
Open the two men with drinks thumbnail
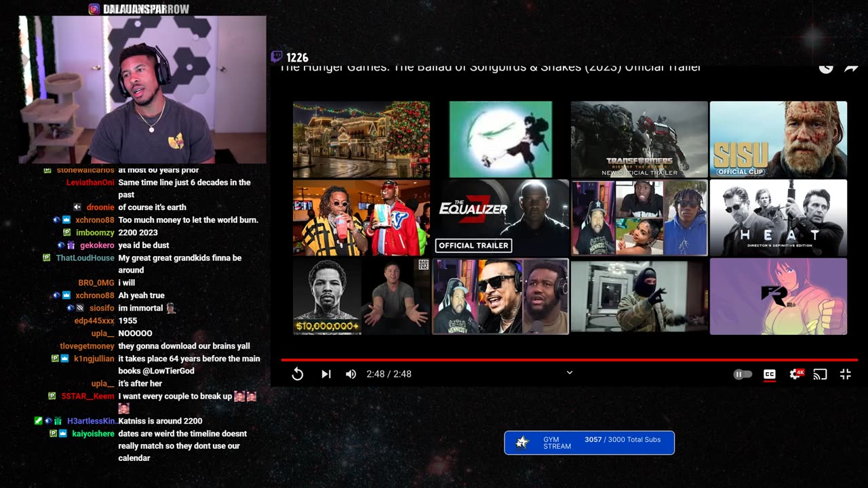click(x=361, y=218)
